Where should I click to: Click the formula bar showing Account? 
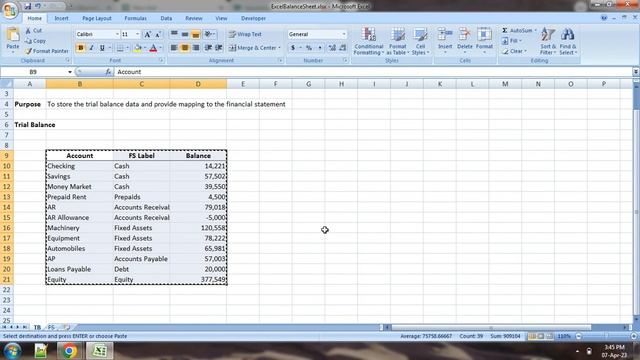(373, 72)
